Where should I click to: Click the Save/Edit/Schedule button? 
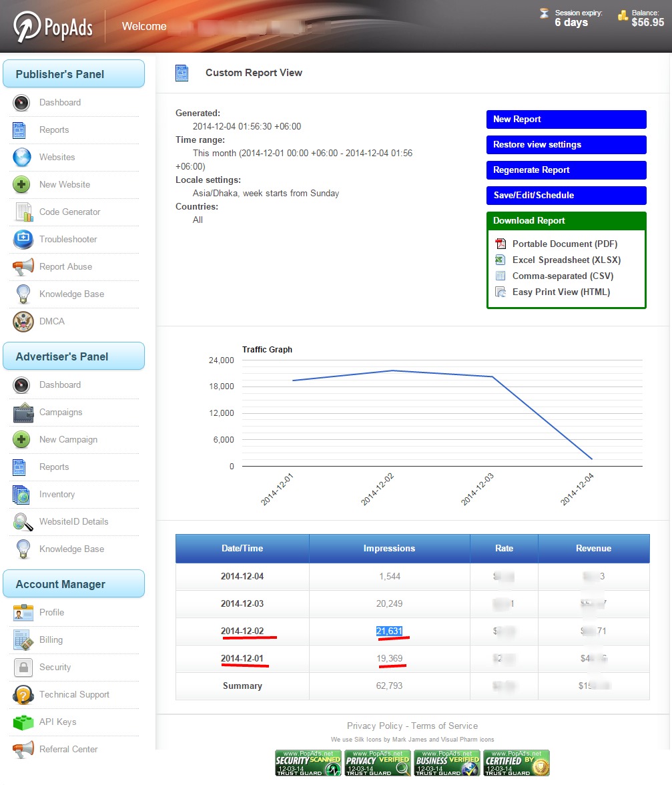[x=566, y=195]
